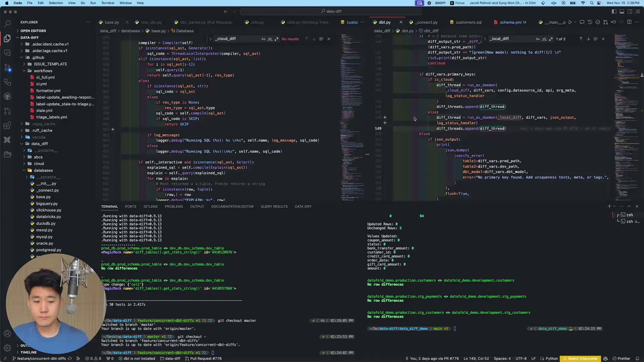Viewport: 644px width, 362px height.
Task: Go back with the navigation arrow
Action: (x=225, y=11)
